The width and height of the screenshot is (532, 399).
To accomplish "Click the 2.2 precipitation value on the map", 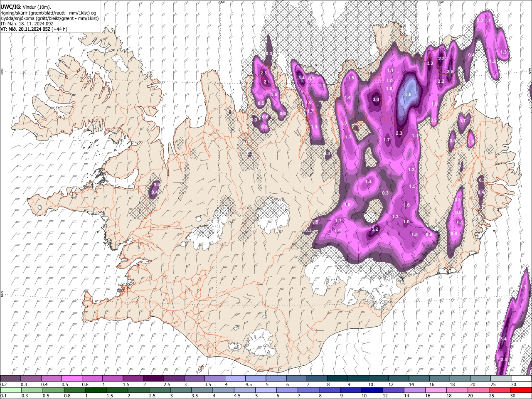I will pyautogui.click(x=441, y=81).
